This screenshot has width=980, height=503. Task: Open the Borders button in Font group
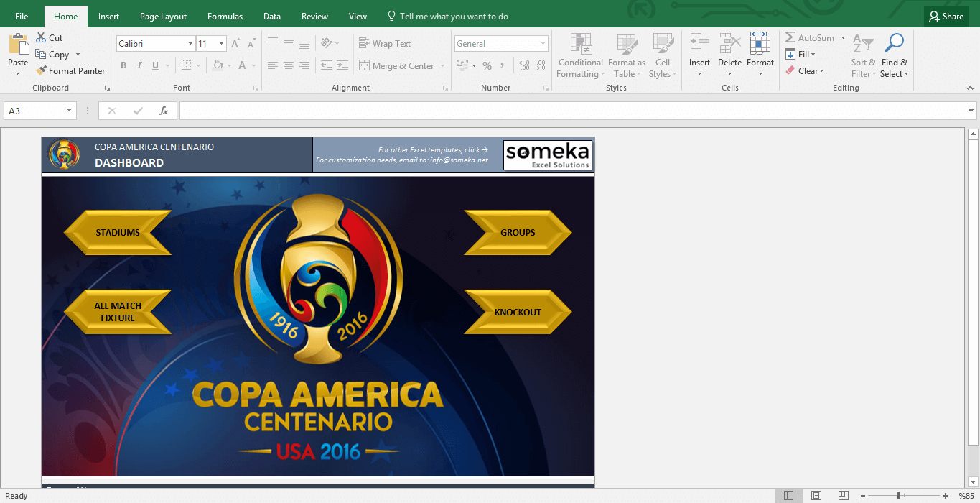186,65
